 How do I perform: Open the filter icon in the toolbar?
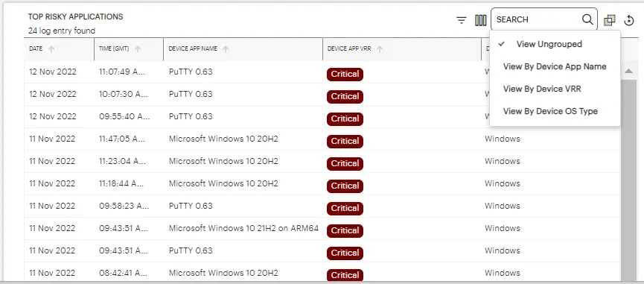(462, 19)
